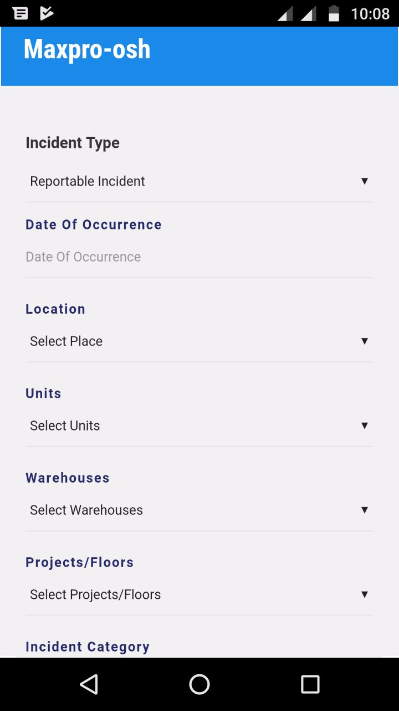
Task: Tap the Location field label
Action: point(55,309)
